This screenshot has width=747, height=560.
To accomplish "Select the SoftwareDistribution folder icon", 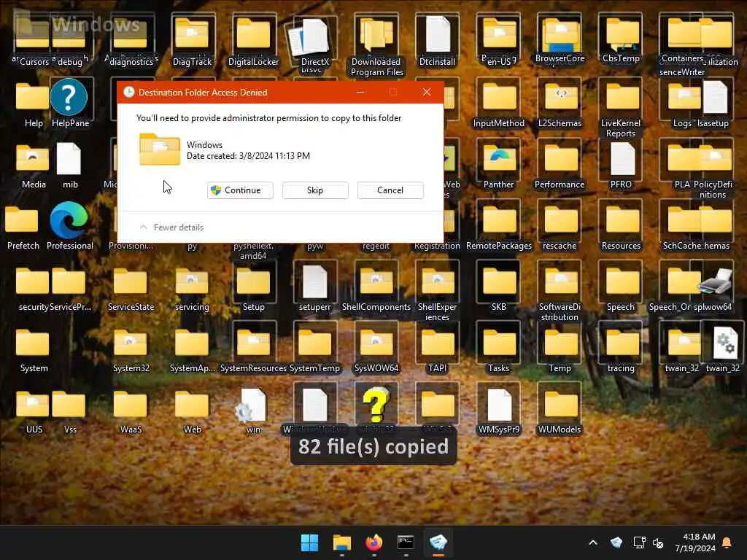I will pos(560,281).
